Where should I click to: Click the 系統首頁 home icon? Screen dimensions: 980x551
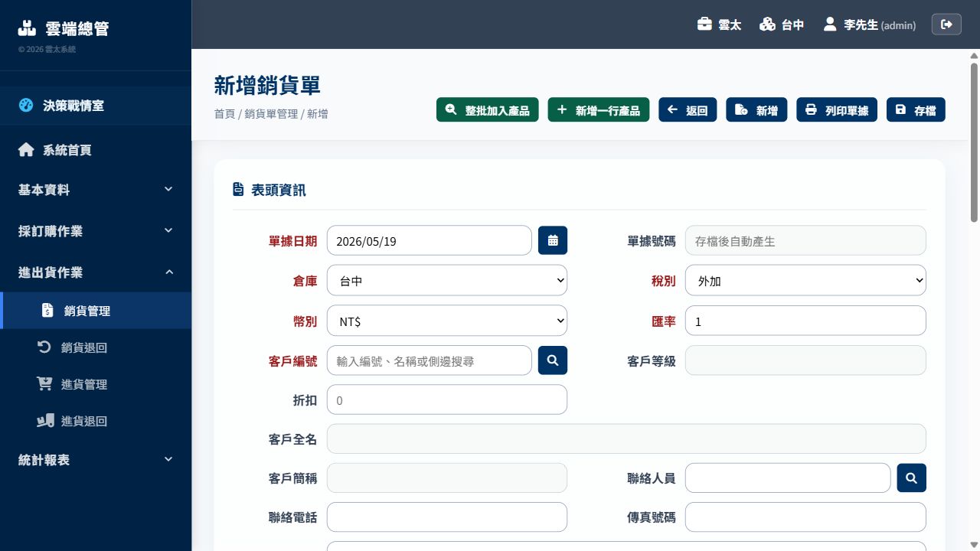[26, 150]
